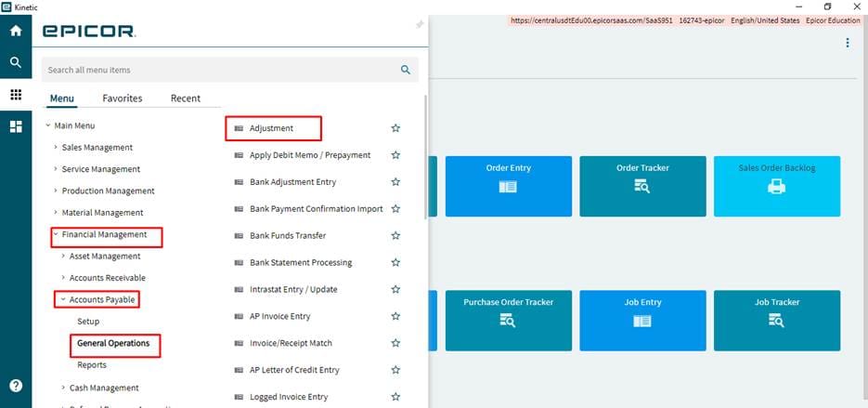Image resolution: width=868 pixels, height=408 pixels.
Task: Pin the menu panel with pushpin icon
Action: click(x=420, y=24)
